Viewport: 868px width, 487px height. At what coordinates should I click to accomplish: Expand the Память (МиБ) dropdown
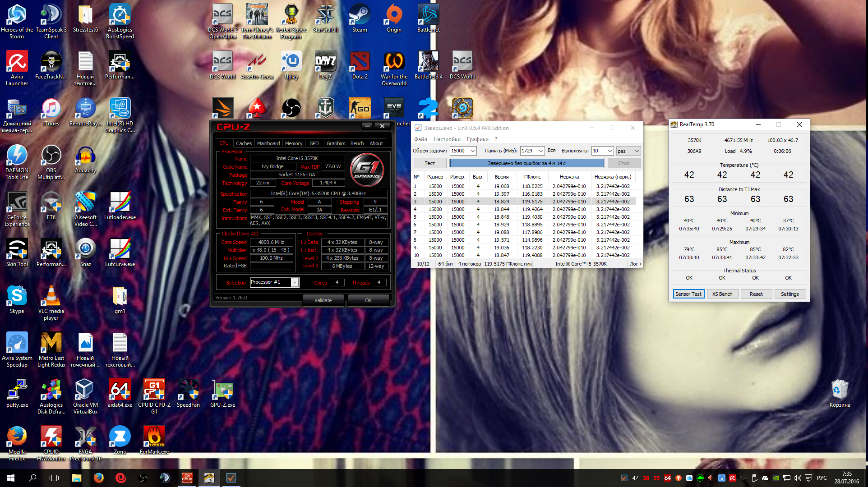pos(540,151)
